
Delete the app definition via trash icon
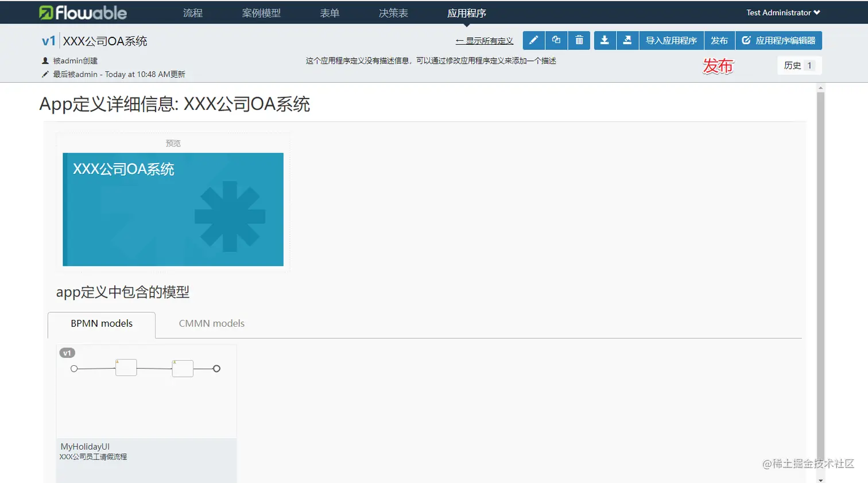tap(579, 40)
